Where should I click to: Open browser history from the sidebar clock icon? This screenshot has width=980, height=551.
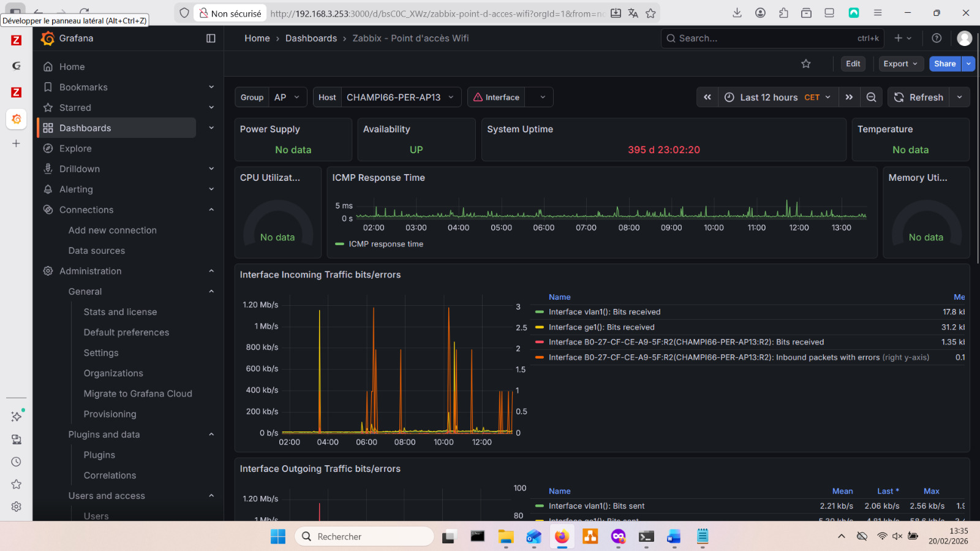(17, 462)
